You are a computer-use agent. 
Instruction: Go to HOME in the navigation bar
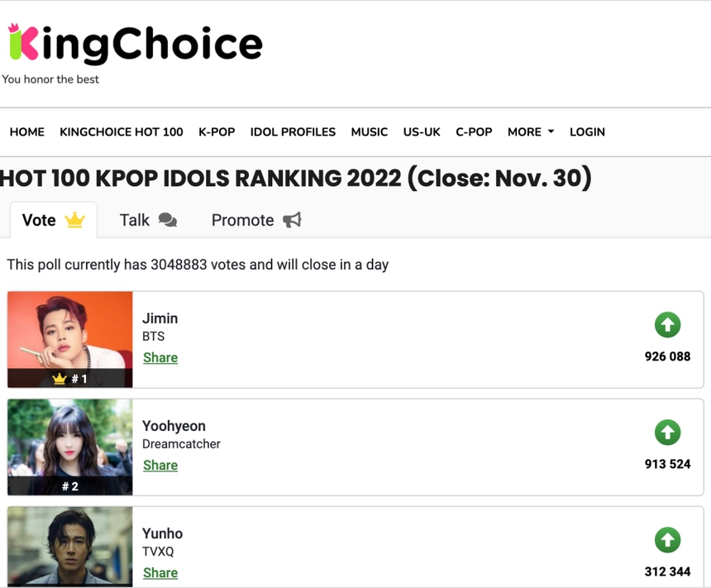click(x=26, y=131)
